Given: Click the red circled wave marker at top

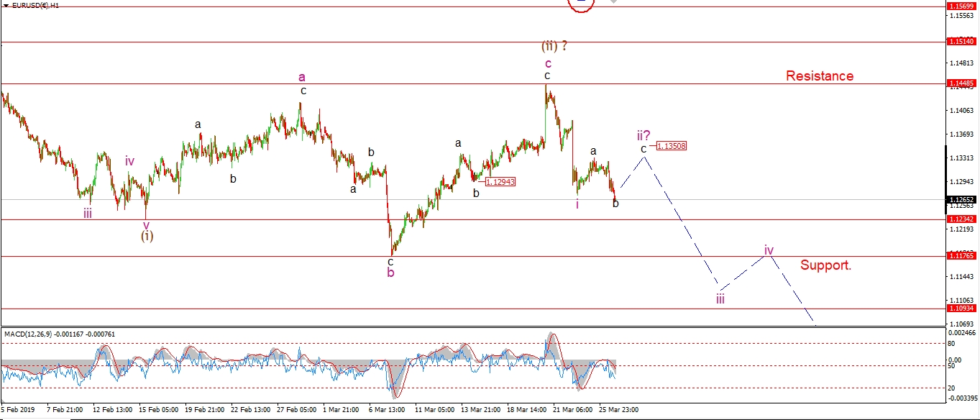Looking at the screenshot, I should 581,4.
